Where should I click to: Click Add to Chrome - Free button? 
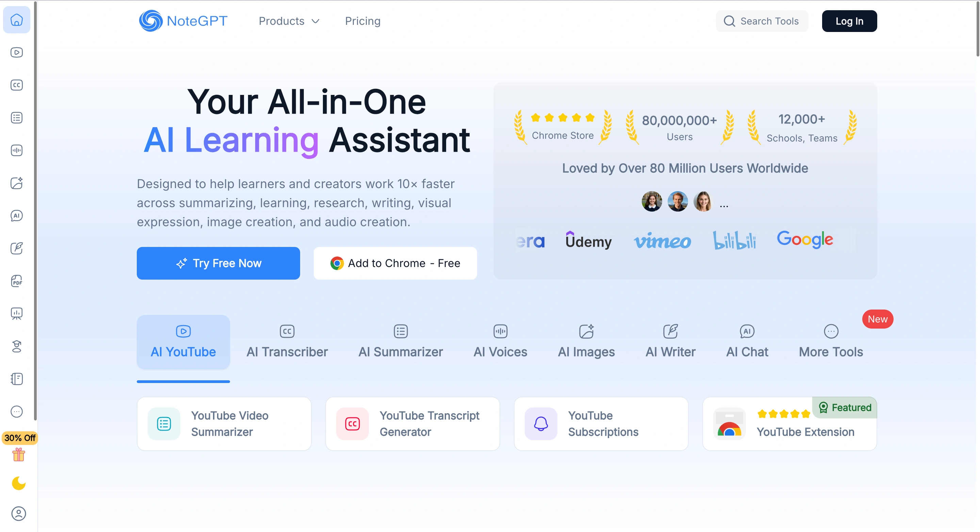(395, 263)
